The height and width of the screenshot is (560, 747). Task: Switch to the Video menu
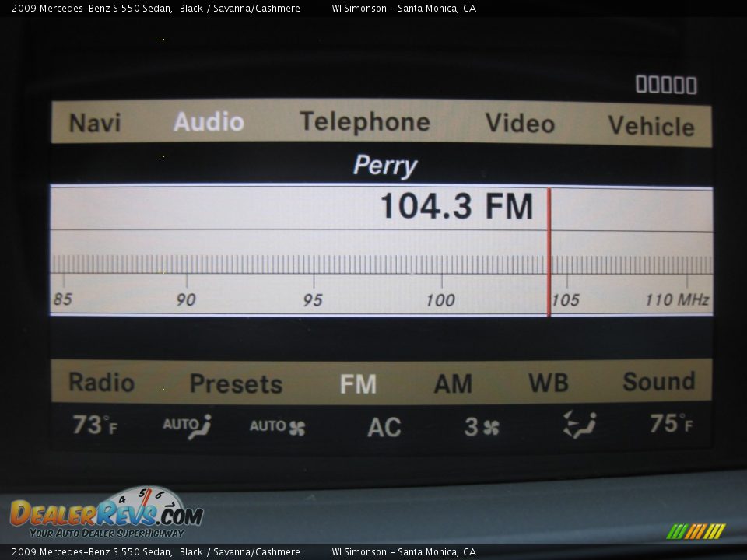521,124
